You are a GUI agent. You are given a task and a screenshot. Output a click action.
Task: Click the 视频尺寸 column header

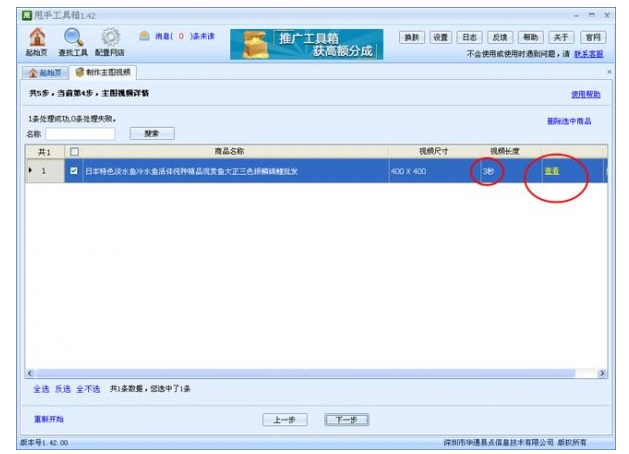pos(434,151)
